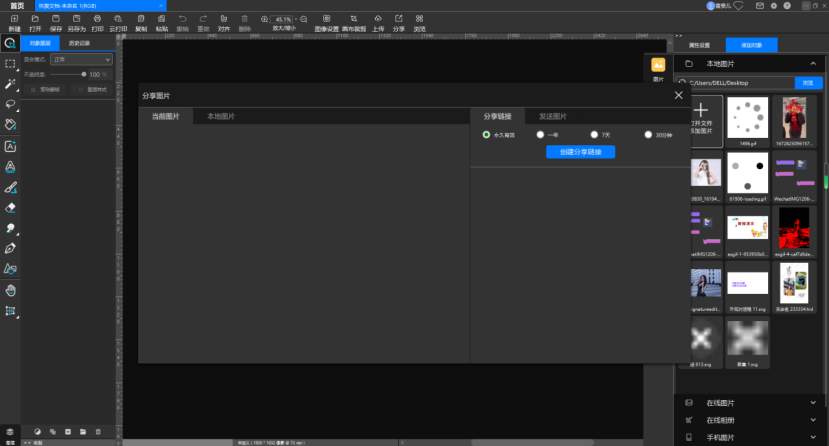
Task: Click the opacity value 100 field
Action: click(x=95, y=75)
